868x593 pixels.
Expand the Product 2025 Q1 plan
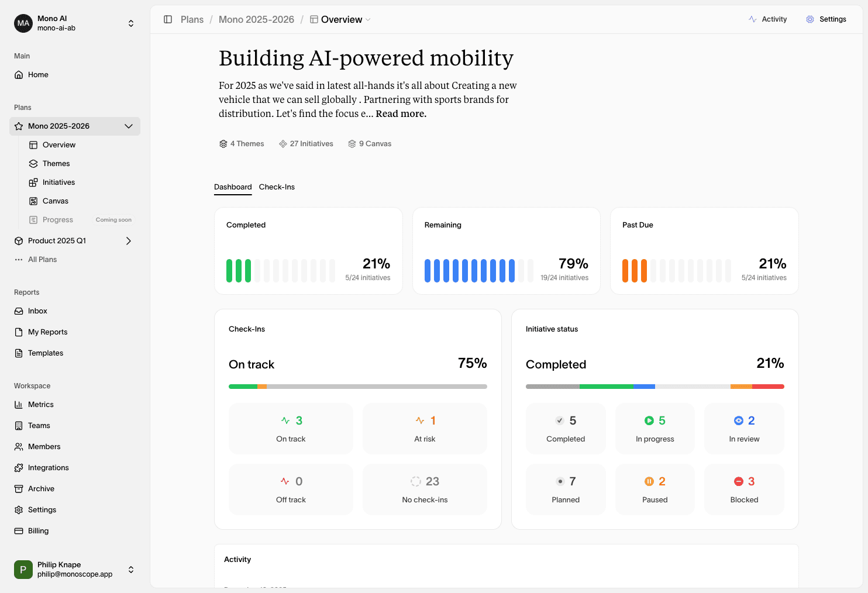pos(129,241)
